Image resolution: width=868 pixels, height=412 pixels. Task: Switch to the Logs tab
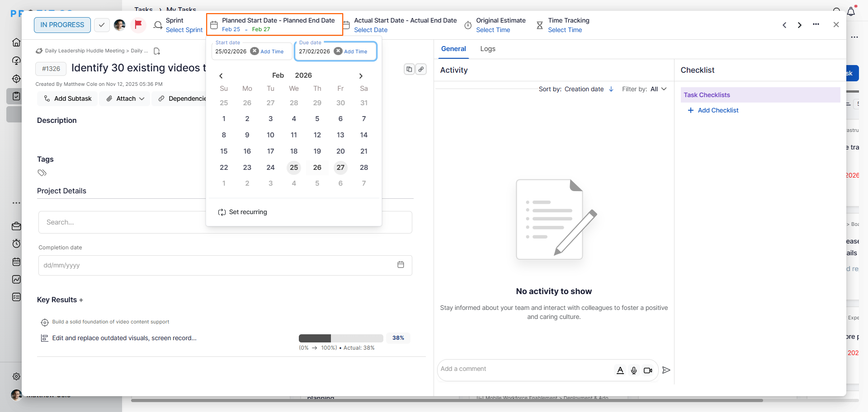coord(488,49)
